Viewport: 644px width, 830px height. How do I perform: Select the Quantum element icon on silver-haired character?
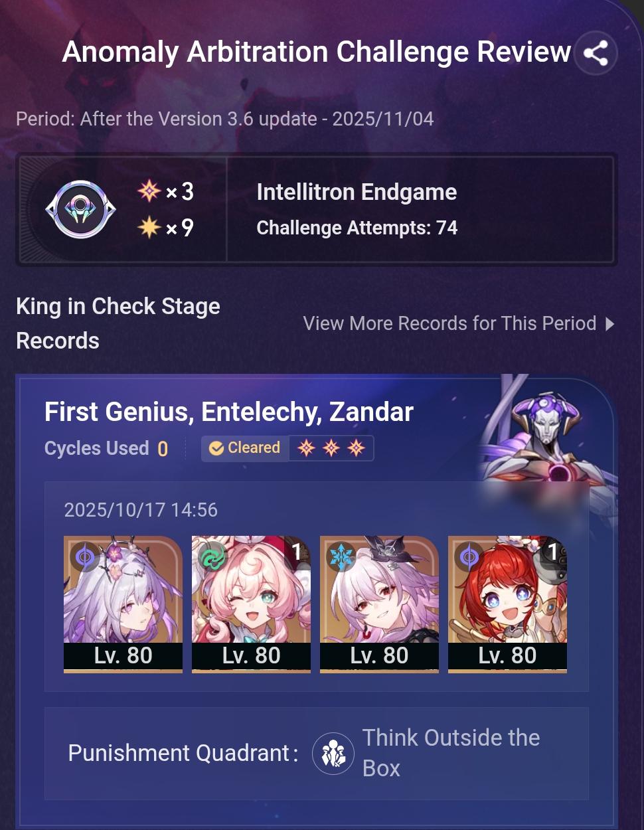coord(85,557)
